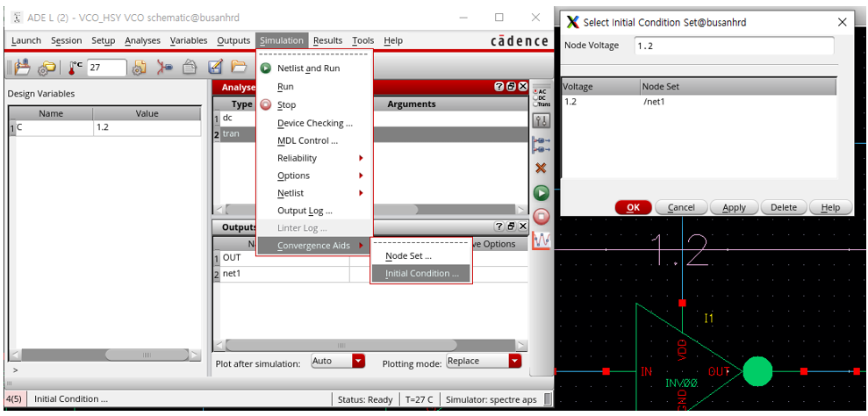Select the dc analysis row
Image resolution: width=868 pixels, height=416 pixels.
[x=371, y=118]
